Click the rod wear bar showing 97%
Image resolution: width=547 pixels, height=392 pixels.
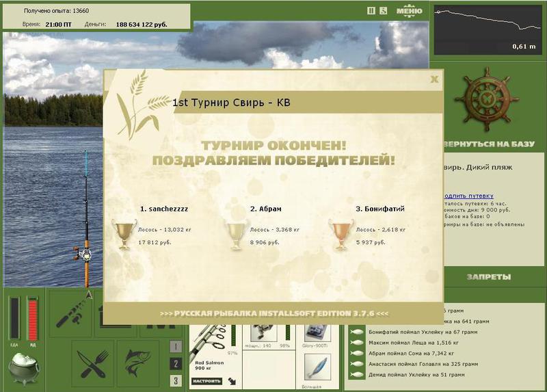[233, 335]
